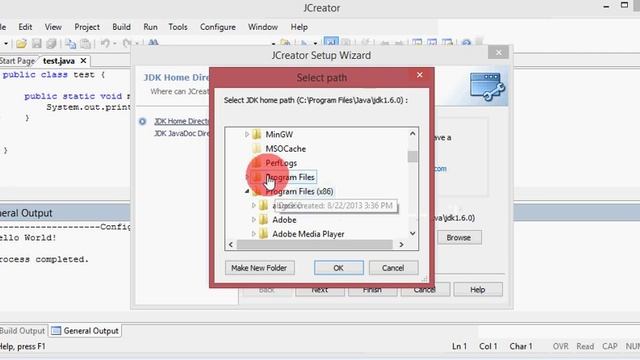Image resolution: width=640 pixels, height=360 pixels.
Task: Click the MSOCache folder icon
Action: pyautogui.click(x=257, y=149)
